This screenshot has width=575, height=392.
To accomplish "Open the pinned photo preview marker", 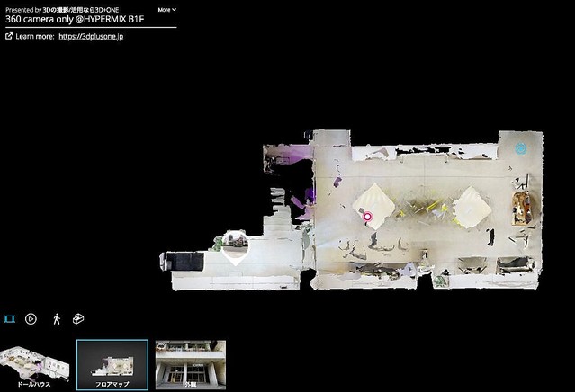I will pos(236,243).
